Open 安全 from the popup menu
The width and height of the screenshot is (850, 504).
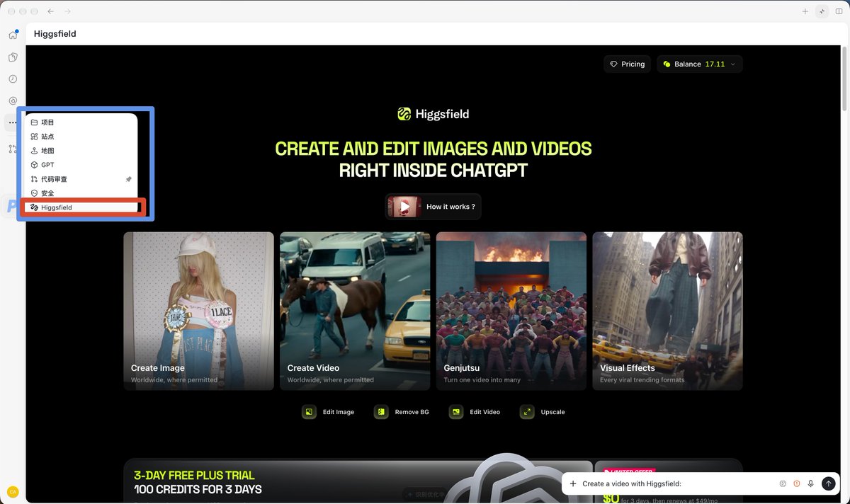click(81, 193)
